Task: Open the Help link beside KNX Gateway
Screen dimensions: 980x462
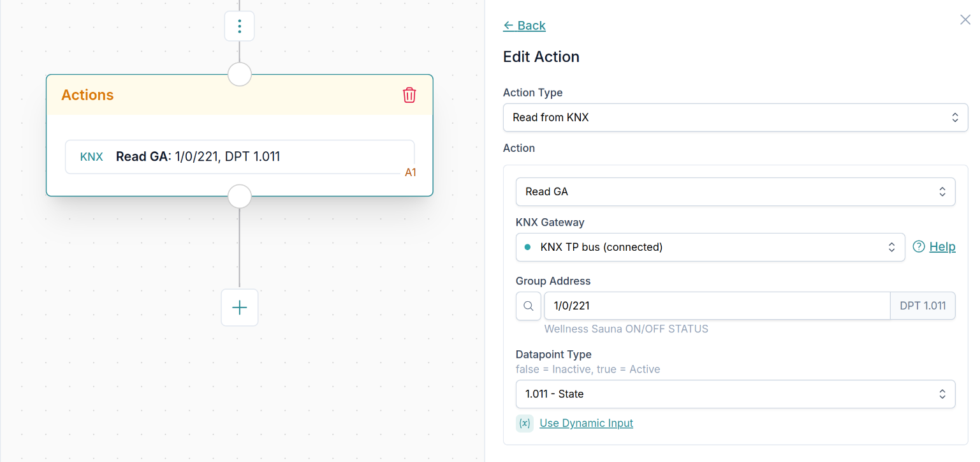Action: (942, 247)
